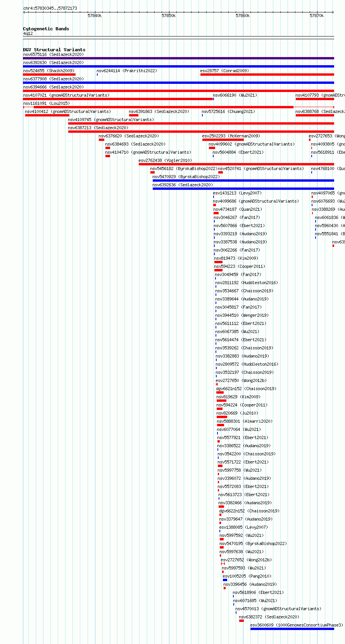345x644 pixels.
Task: Open nsv1161091 (Lou2015) variant
Action: click(47, 103)
